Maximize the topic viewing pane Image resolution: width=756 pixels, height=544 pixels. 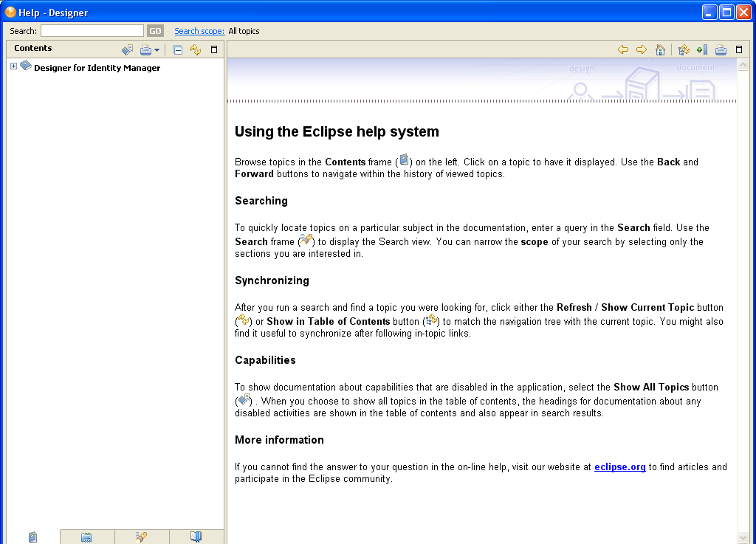tap(738, 49)
